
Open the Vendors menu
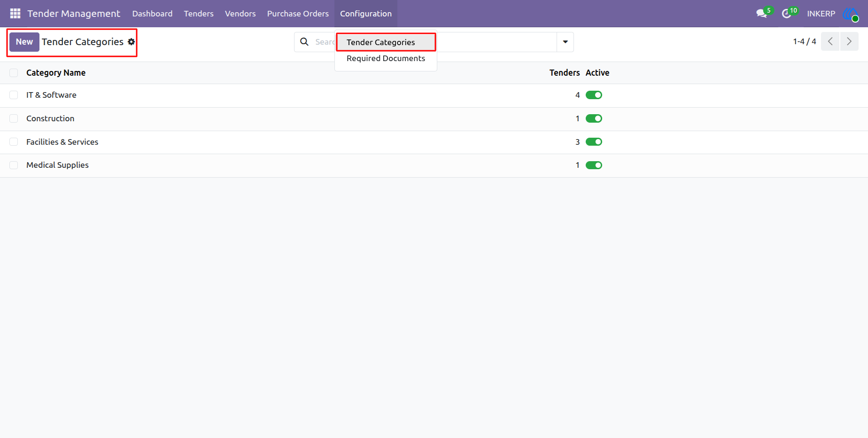pyautogui.click(x=240, y=14)
